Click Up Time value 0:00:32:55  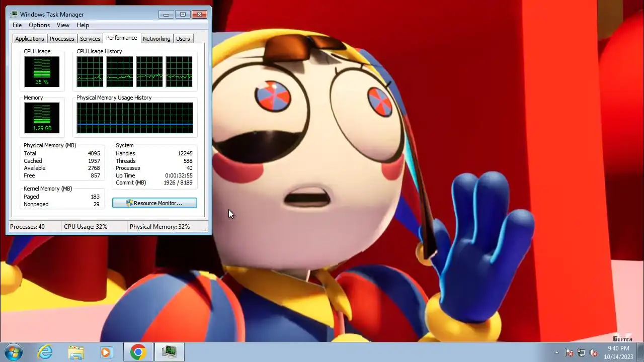(179, 175)
